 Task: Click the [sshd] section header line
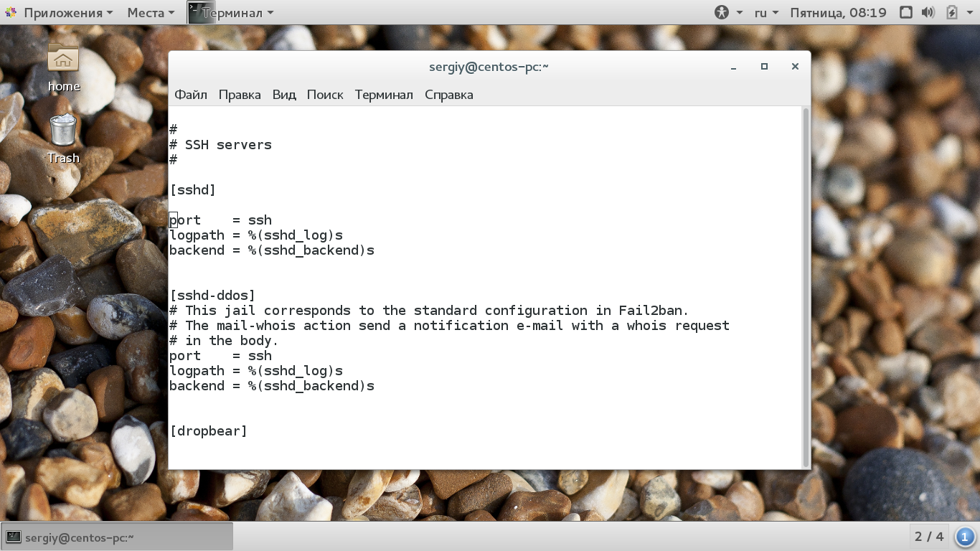point(192,190)
